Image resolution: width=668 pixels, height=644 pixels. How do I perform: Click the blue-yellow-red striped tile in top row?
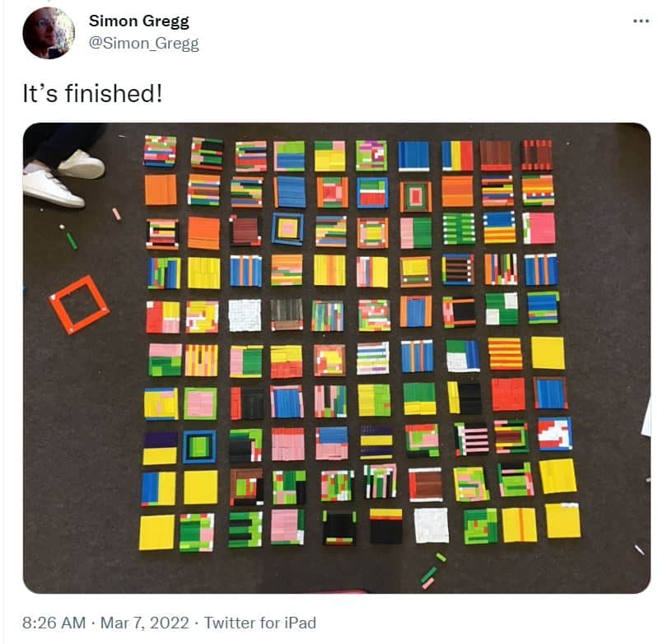[457, 156]
